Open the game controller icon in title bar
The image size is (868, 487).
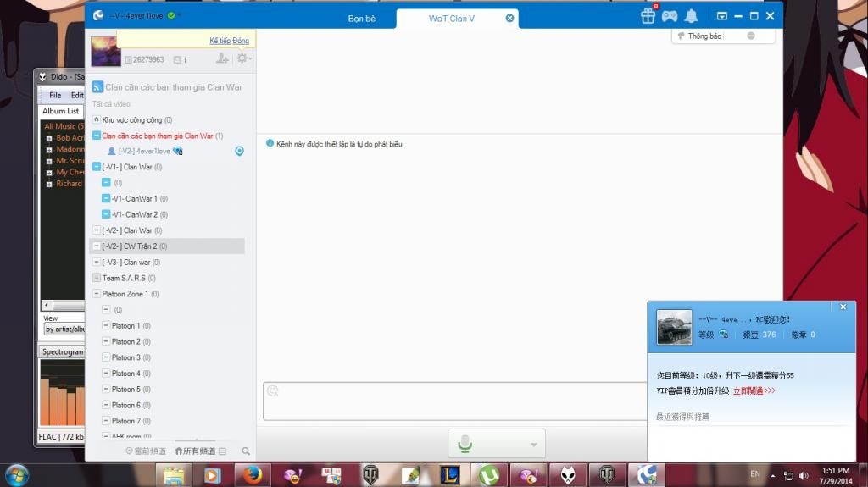point(670,16)
